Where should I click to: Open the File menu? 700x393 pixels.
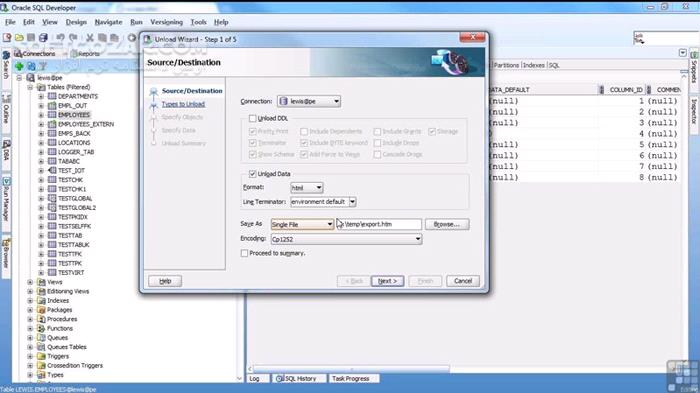[x=10, y=22]
